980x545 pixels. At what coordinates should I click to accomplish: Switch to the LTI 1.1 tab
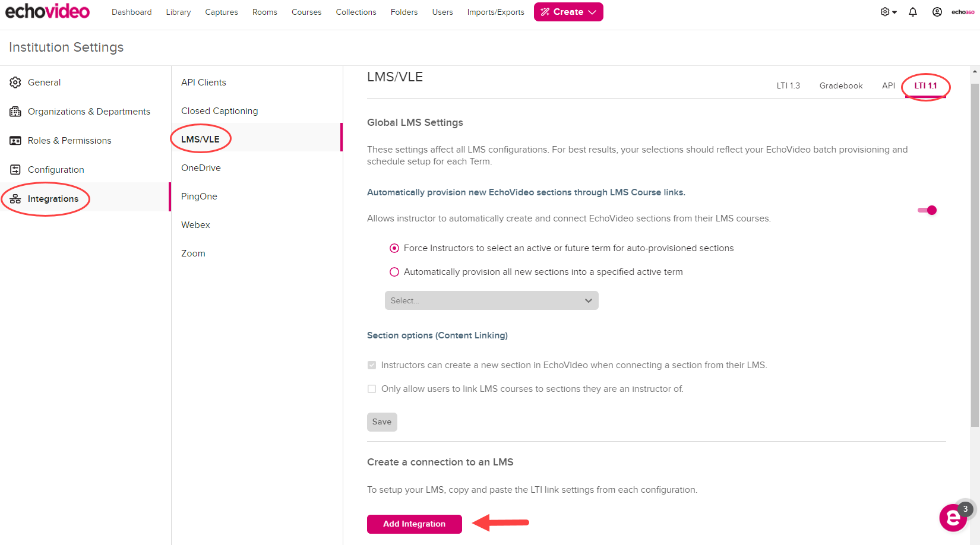pyautogui.click(x=925, y=85)
